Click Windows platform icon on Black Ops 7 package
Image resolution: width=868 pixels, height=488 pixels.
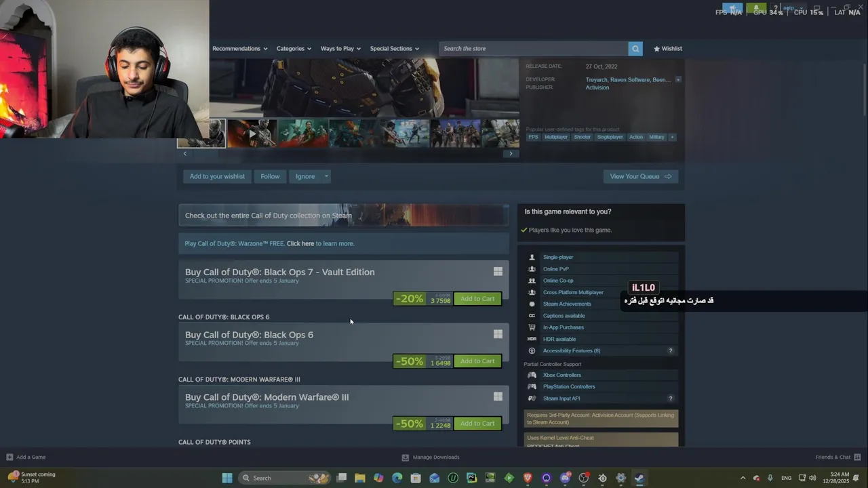pos(498,272)
